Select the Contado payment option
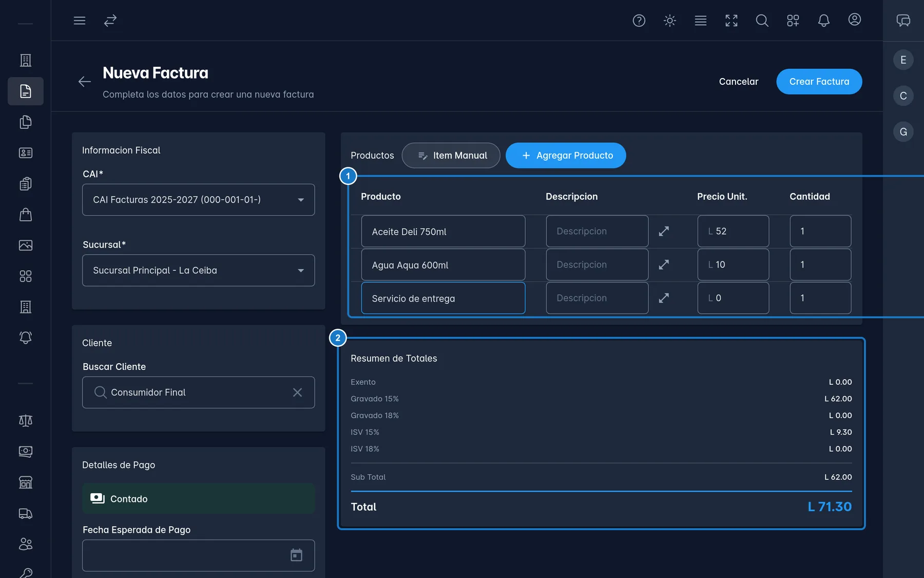This screenshot has height=578, width=924. point(199,498)
